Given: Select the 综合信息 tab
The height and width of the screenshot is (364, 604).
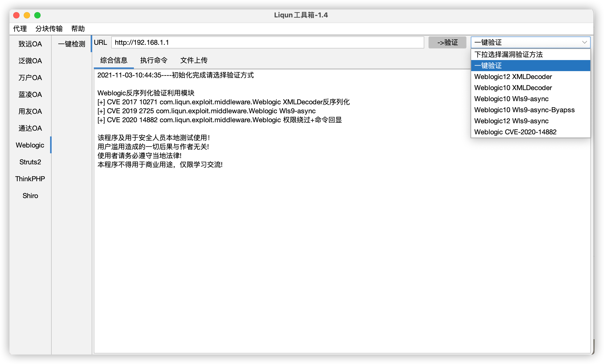Looking at the screenshot, I should [x=114, y=60].
